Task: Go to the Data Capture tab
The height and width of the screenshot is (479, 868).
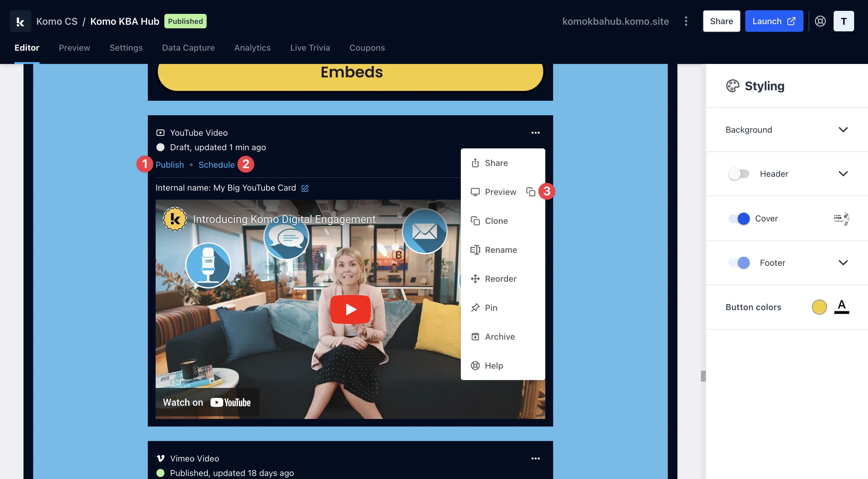Action: [x=188, y=48]
